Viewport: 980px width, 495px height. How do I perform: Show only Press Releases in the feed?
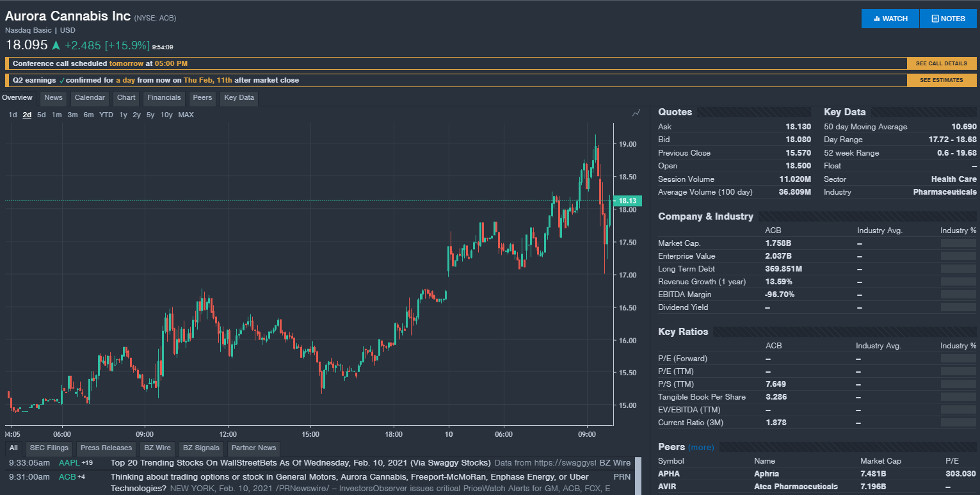point(106,448)
